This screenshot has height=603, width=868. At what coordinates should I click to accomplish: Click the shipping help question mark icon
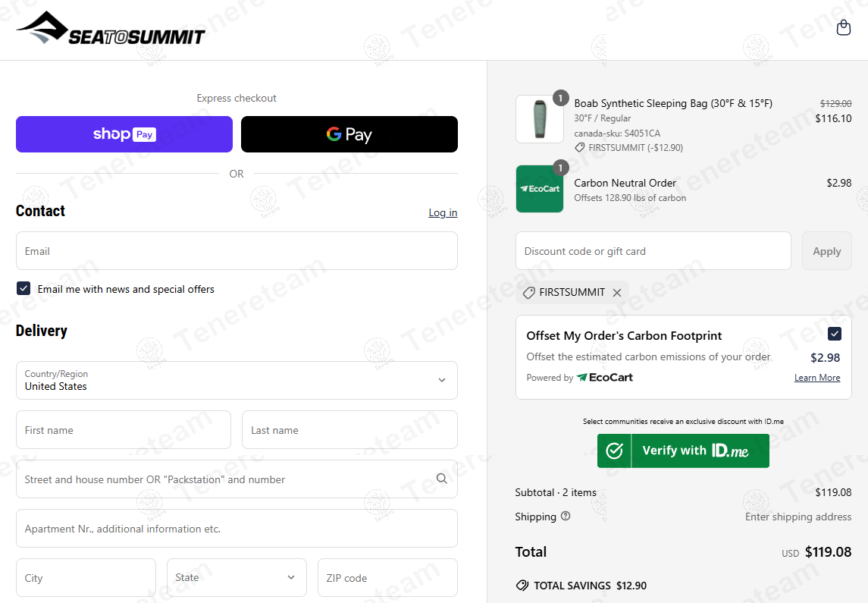point(566,517)
